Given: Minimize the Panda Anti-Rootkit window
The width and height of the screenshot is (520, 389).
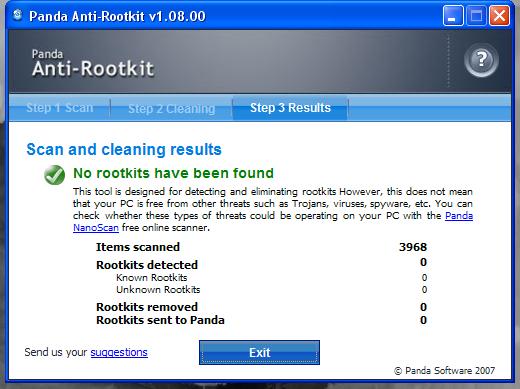Looking at the screenshot, I should coord(453,15).
